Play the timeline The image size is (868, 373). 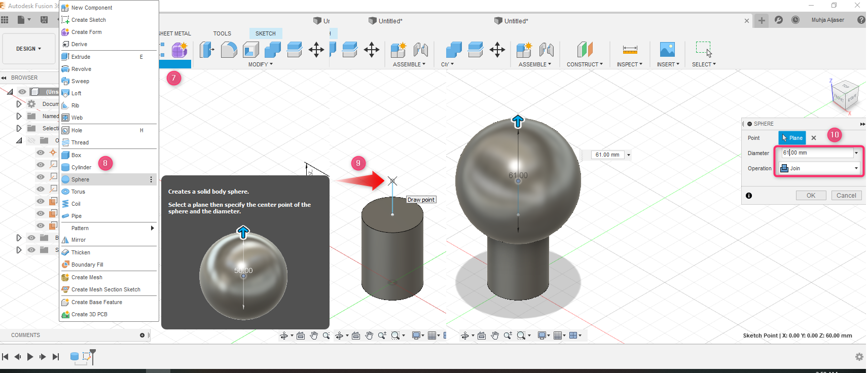click(30, 357)
